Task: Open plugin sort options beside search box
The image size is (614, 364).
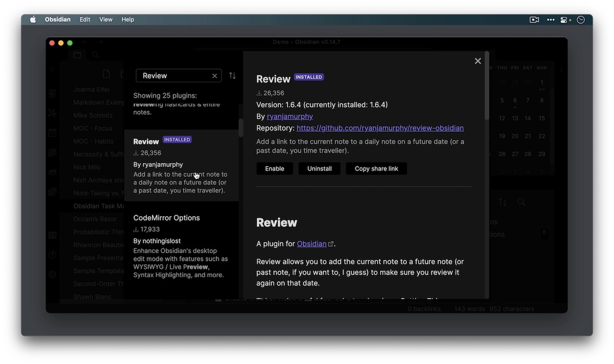Action: click(x=232, y=76)
